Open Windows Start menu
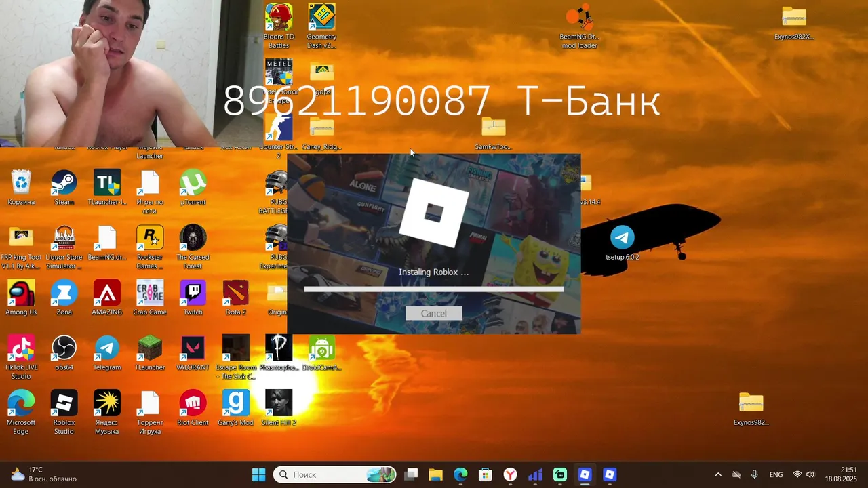Viewport: 868px width, 488px height. 259,474
